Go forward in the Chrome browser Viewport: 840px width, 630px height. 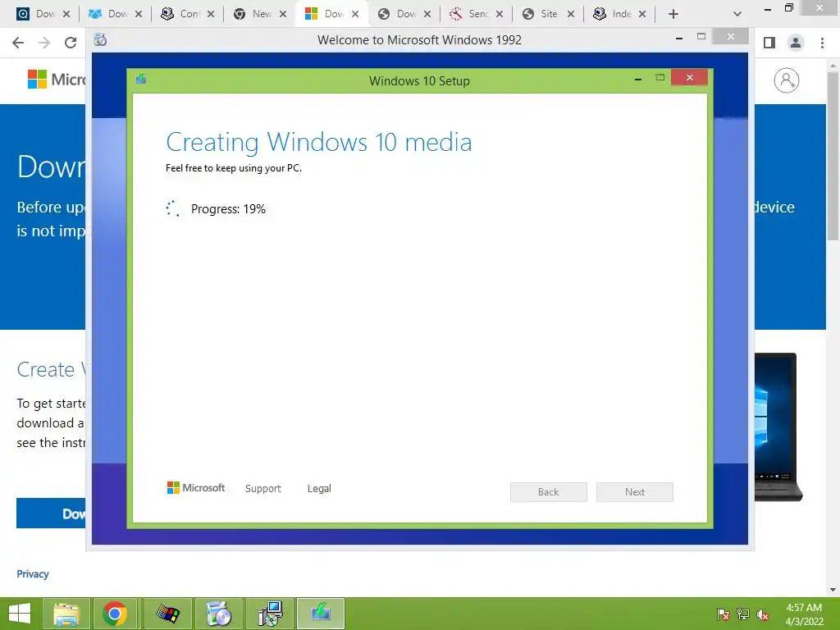[44, 43]
